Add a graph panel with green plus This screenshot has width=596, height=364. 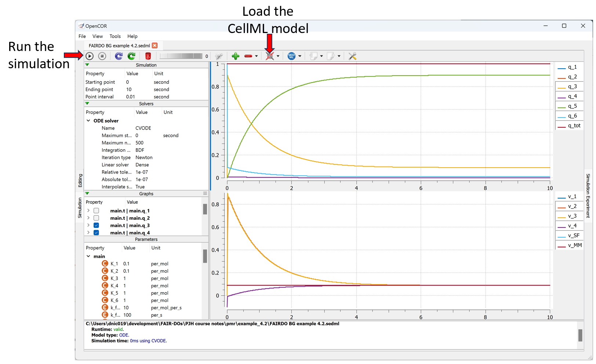point(236,56)
